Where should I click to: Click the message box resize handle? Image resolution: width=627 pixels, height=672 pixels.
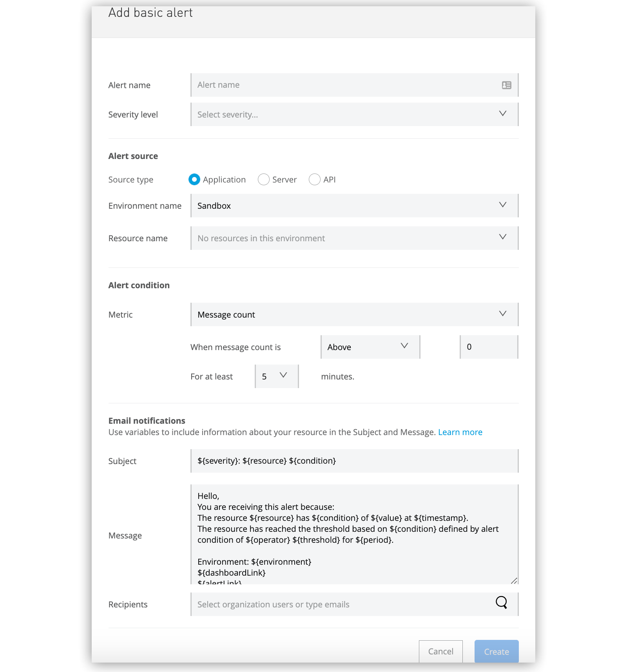[514, 580]
